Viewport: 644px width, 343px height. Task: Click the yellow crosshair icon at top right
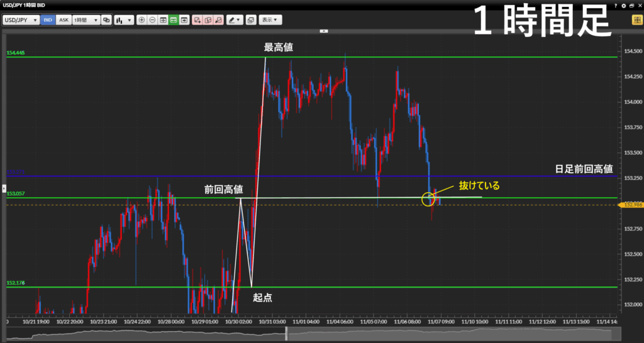coord(636,20)
